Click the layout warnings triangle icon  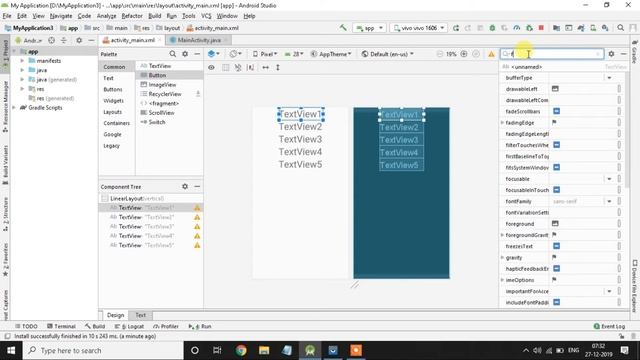point(491,54)
